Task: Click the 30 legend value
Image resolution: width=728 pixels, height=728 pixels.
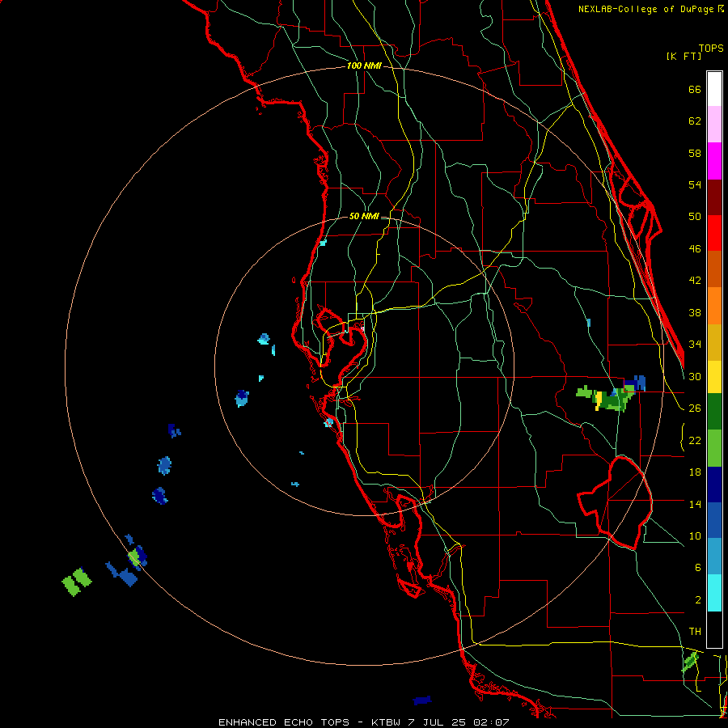Action: tap(695, 376)
